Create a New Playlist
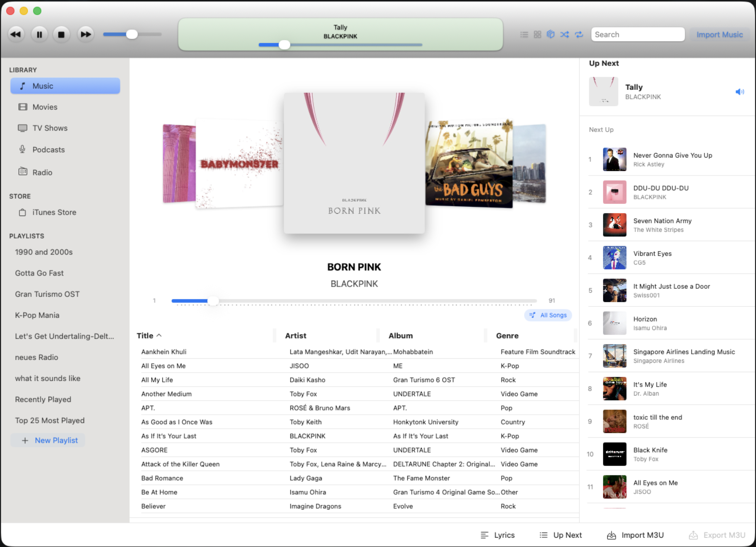Image resolution: width=756 pixels, height=547 pixels. tap(48, 440)
